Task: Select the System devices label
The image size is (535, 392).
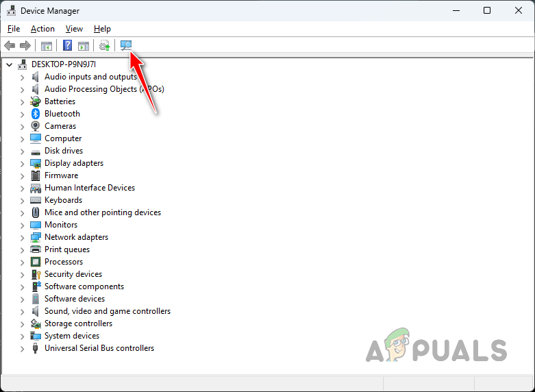Action: 72,336
